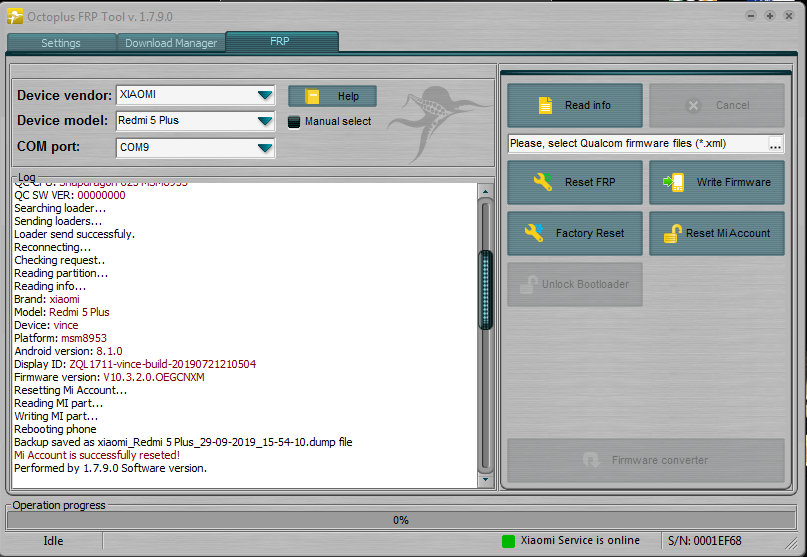807x557 pixels.
Task: Click the 'Platform: msm8953' log line
Action: (x=60, y=338)
